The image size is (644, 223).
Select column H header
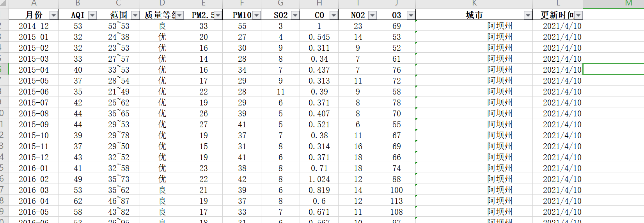[x=319, y=4]
